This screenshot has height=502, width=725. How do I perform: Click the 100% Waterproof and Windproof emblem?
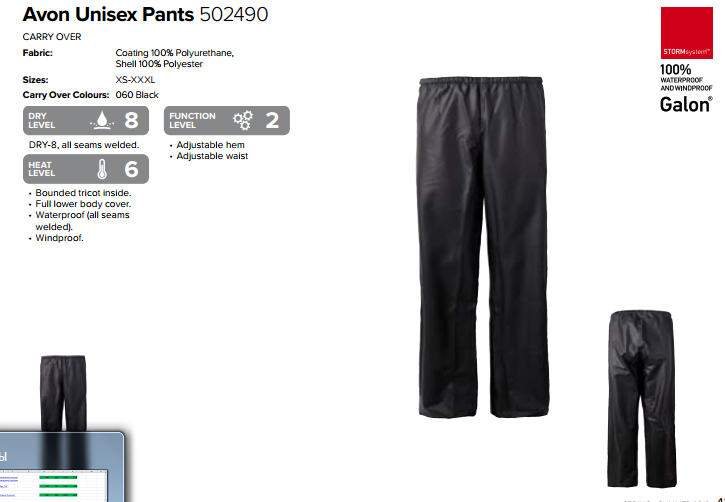pos(686,78)
